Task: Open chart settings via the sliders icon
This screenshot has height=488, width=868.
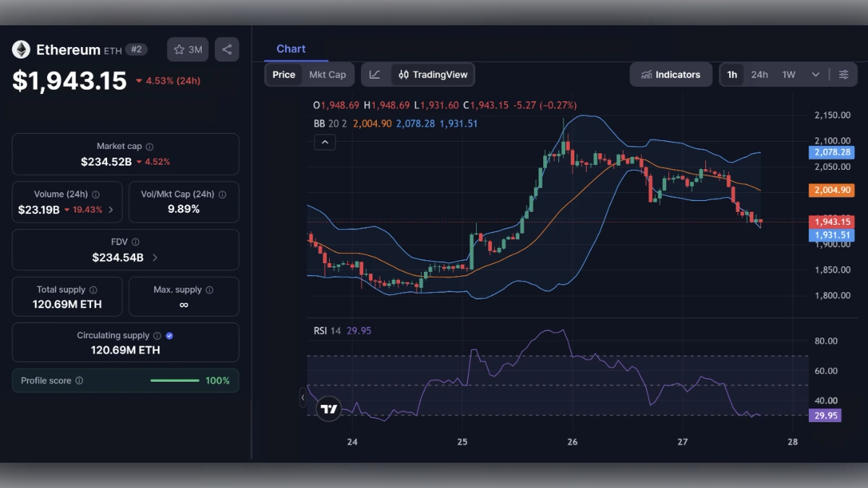Action: (x=844, y=74)
